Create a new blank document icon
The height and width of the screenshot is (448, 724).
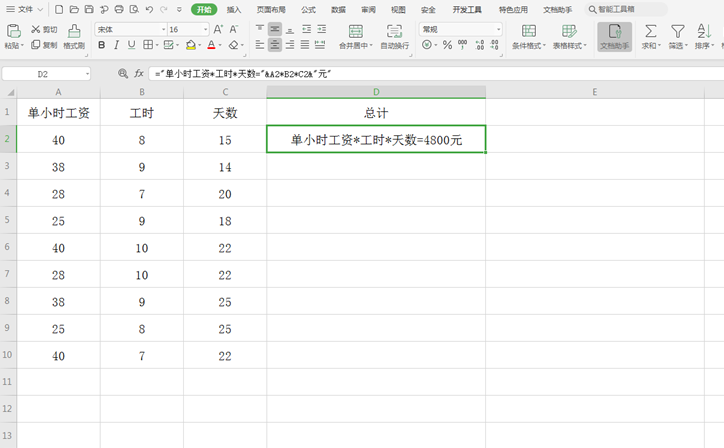[59, 9]
